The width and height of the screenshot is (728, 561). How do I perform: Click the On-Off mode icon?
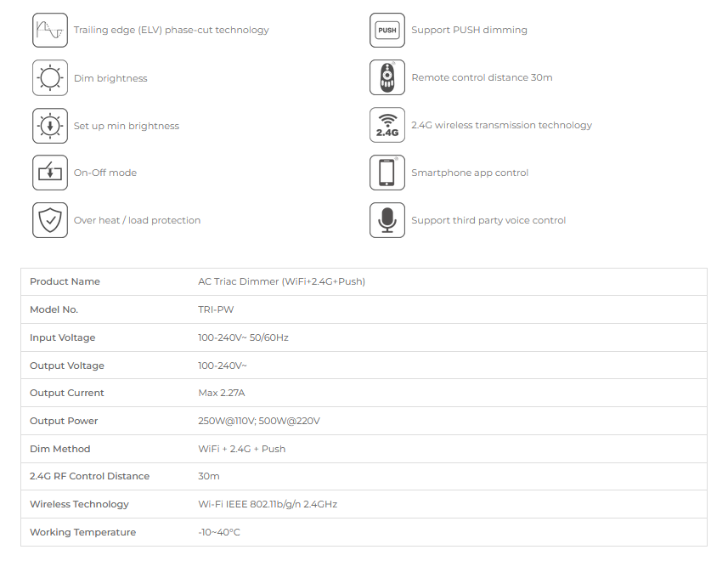click(x=50, y=173)
